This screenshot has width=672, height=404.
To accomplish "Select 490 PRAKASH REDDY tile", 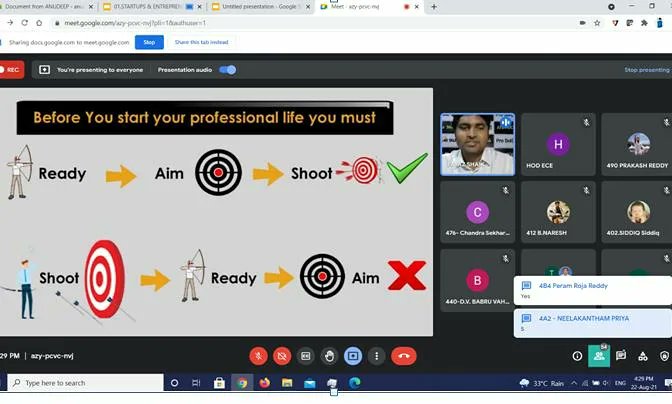I will pos(637,144).
